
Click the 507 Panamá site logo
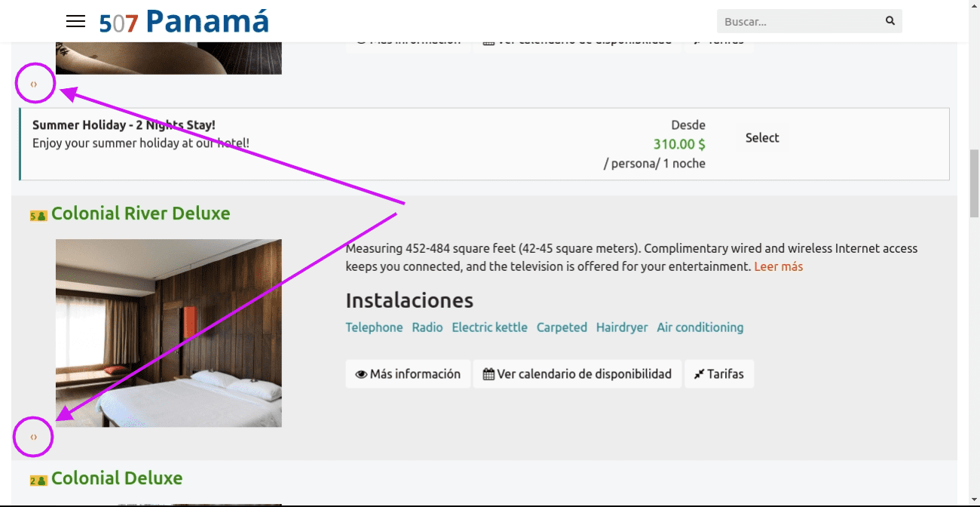tap(184, 21)
